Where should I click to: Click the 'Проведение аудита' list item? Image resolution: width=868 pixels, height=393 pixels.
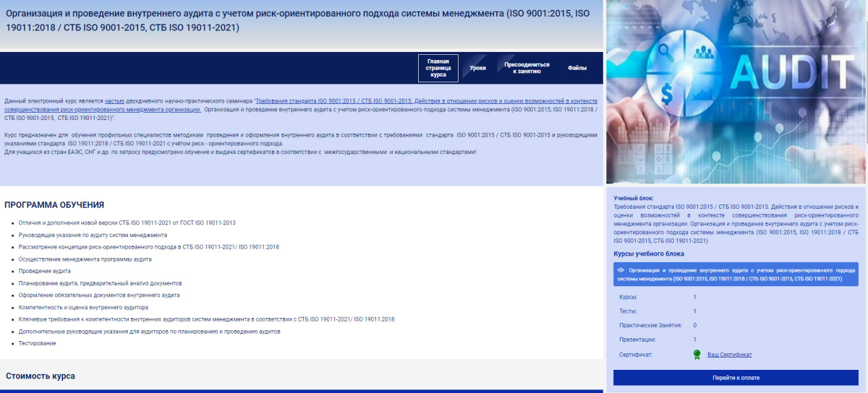45,271
